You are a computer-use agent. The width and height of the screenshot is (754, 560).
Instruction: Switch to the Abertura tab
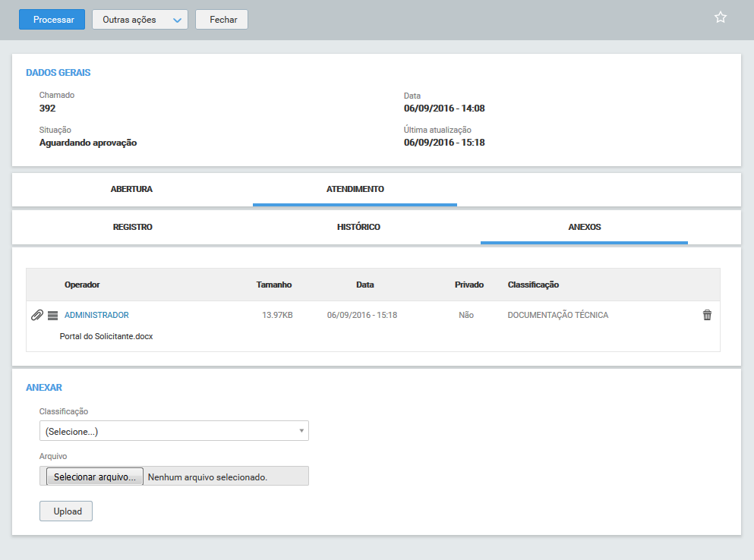[x=131, y=189]
